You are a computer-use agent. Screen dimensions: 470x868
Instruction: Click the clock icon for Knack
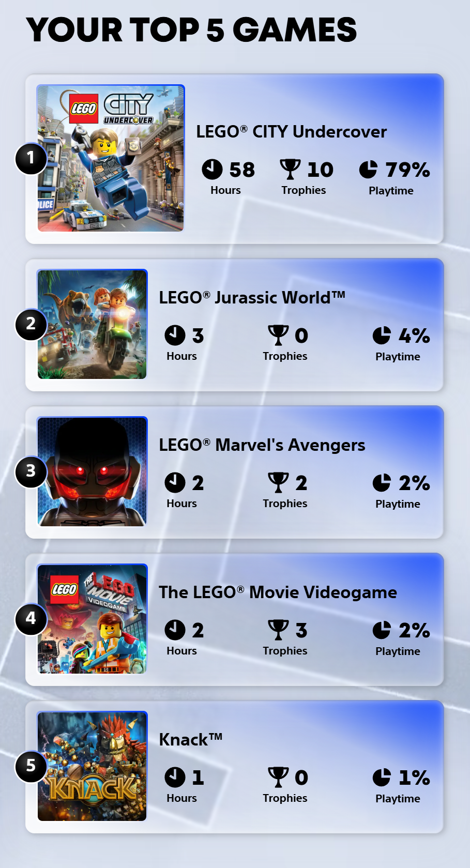[x=175, y=777]
